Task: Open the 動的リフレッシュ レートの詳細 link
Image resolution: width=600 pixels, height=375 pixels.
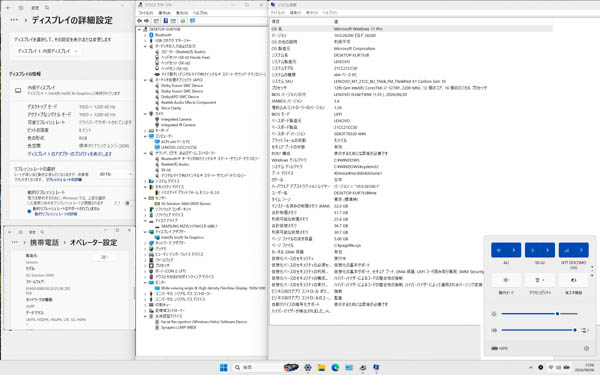Action: [56, 214]
